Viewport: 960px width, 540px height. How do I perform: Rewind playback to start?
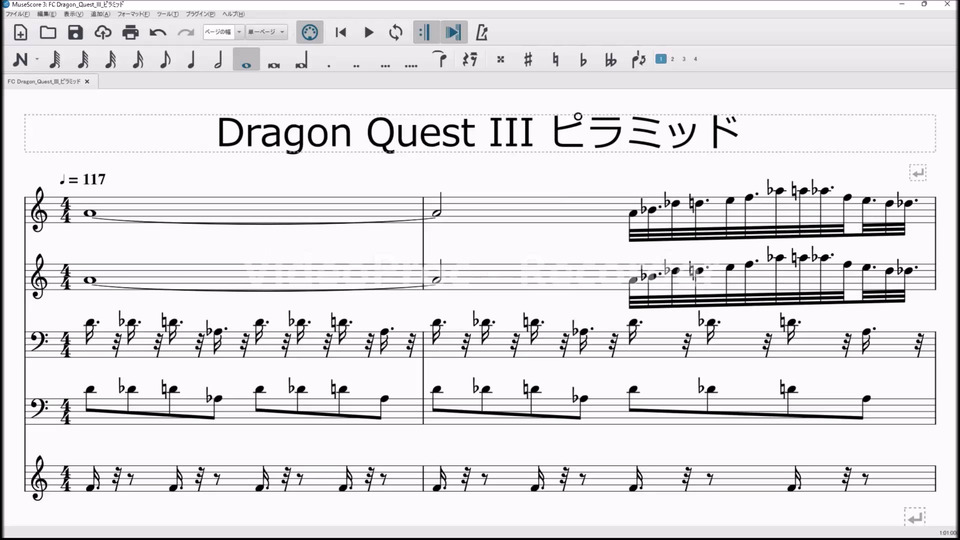[341, 32]
